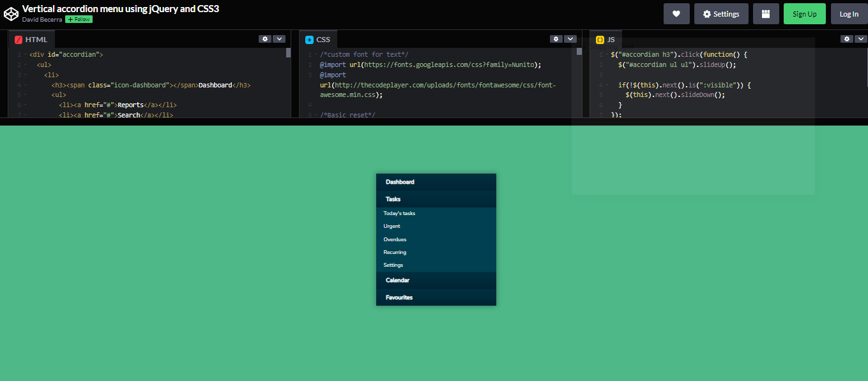Click the JS panel's gear icon

pyautogui.click(x=847, y=38)
